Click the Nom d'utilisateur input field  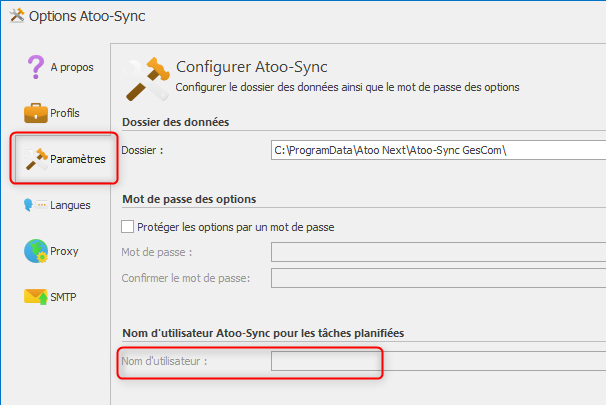pyautogui.click(x=438, y=361)
